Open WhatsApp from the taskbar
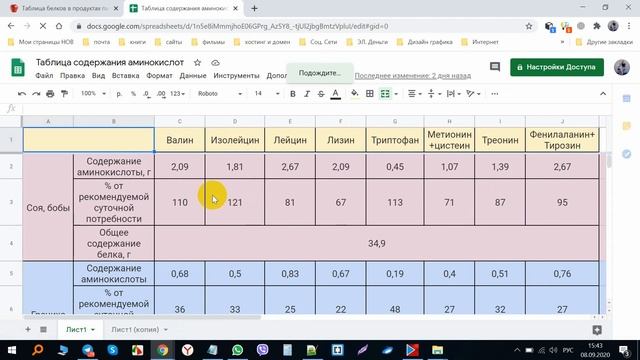640x360 pixels. pos(238,350)
